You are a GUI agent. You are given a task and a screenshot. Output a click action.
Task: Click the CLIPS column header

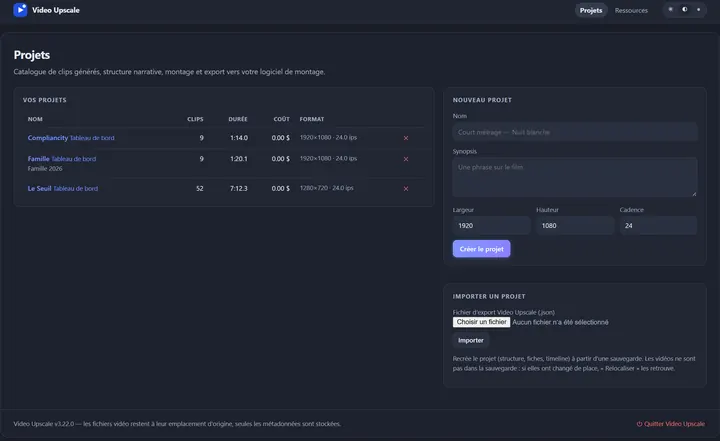click(195, 119)
